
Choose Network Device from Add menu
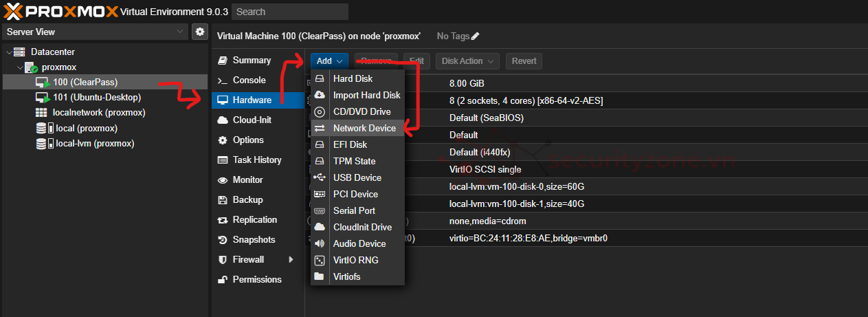[364, 129]
